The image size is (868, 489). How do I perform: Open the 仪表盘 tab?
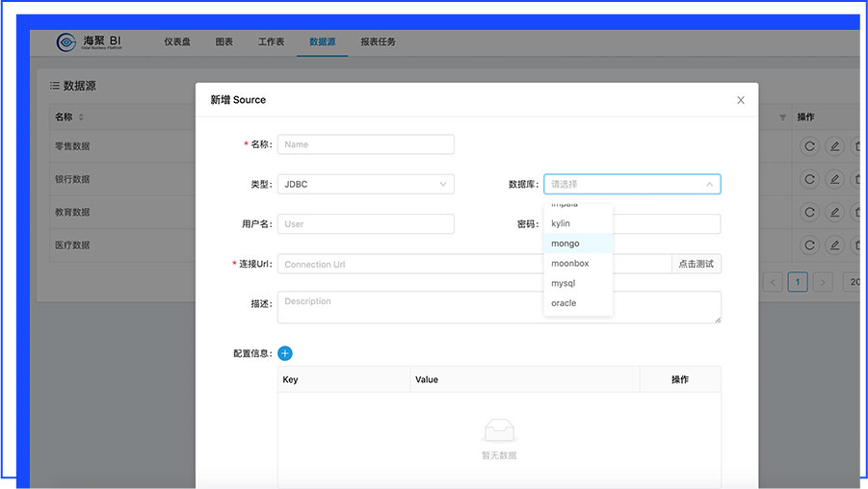pyautogui.click(x=176, y=42)
